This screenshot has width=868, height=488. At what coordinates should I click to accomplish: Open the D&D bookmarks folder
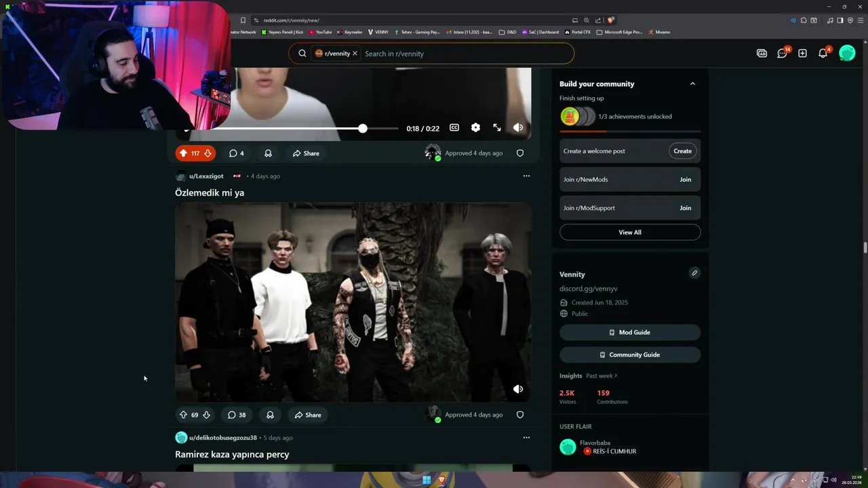coord(507,32)
